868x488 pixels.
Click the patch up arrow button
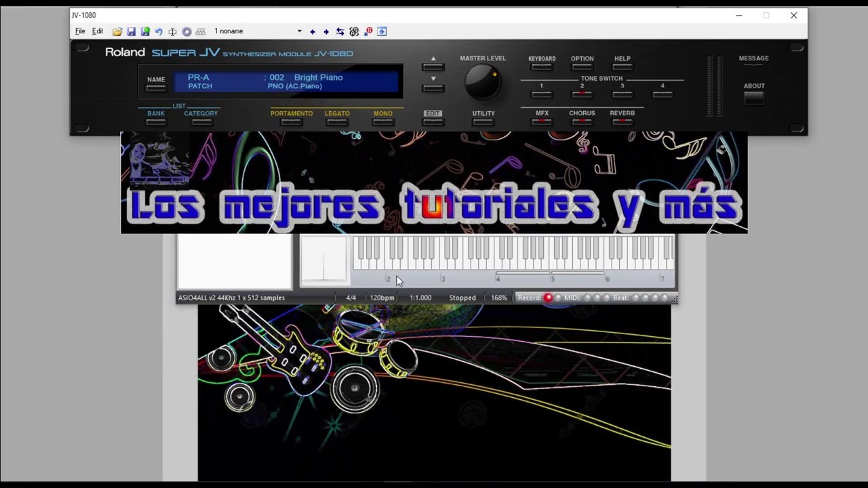tap(433, 67)
